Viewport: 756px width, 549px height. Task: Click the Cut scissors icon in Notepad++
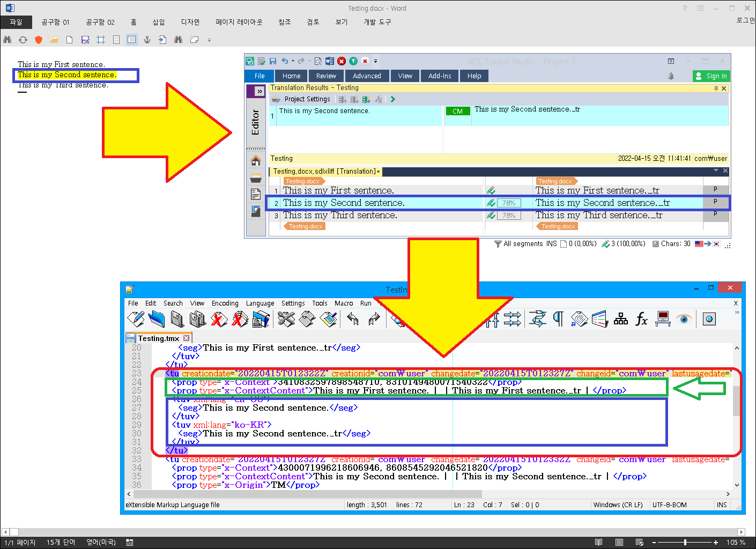coord(286,319)
